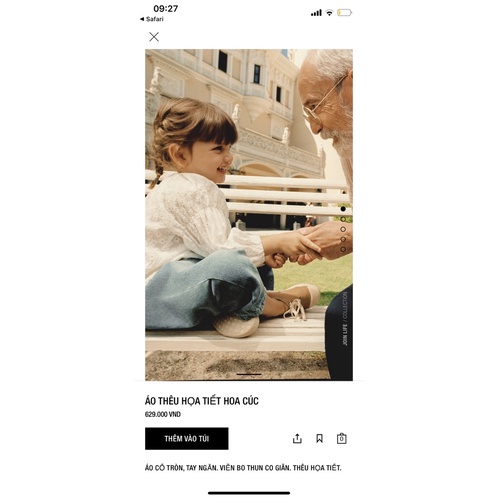The image size is (499, 499).
Task: Tap the expand handle below the photo
Action: point(249,374)
